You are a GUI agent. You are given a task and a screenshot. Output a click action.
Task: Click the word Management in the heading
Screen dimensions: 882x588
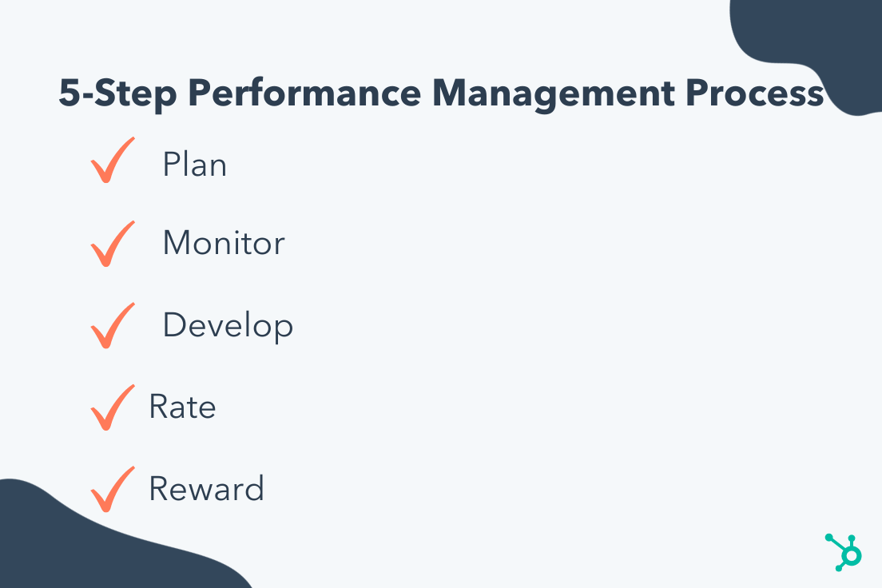click(x=554, y=94)
